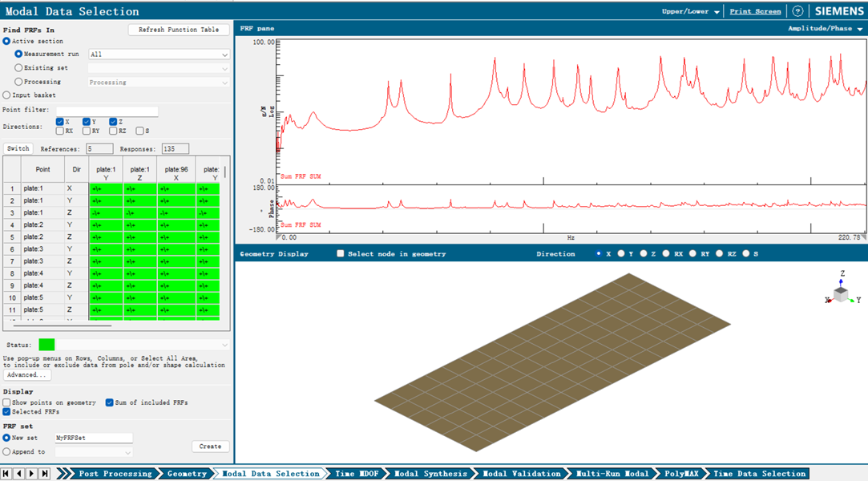Uncheck the X direction checkbox under Directions
The height and width of the screenshot is (481, 868).
click(x=60, y=122)
